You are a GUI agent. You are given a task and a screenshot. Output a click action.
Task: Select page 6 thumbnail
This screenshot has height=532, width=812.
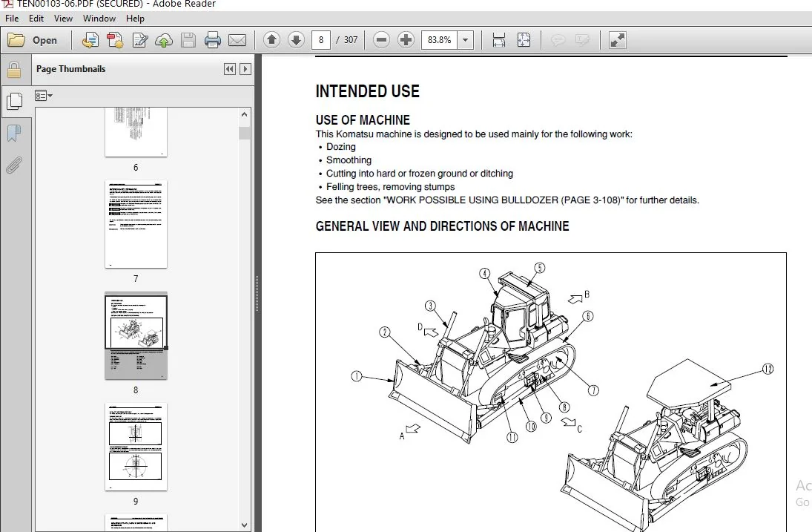(136, 132)
